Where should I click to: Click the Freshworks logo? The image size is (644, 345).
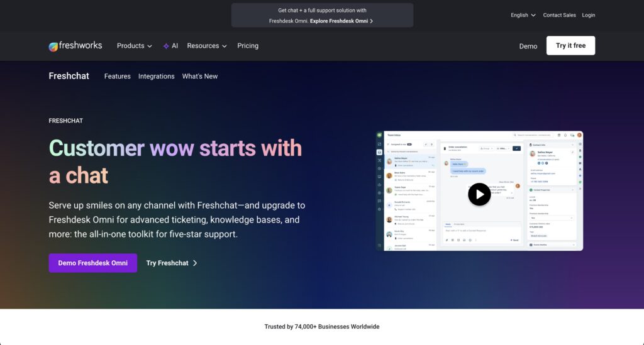[x=75, y=45]
